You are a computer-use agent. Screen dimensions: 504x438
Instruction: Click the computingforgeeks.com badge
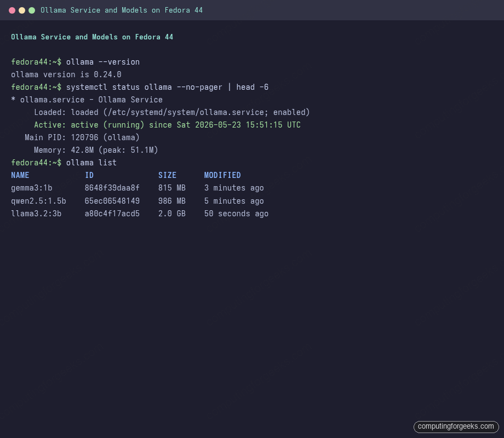point(456,427)
